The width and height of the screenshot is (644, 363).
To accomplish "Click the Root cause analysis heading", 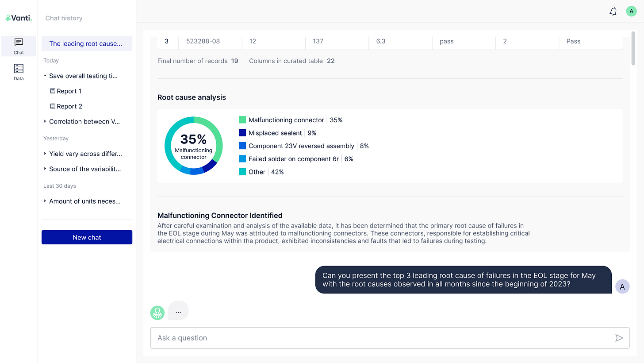I will click(x=192, y=97).
